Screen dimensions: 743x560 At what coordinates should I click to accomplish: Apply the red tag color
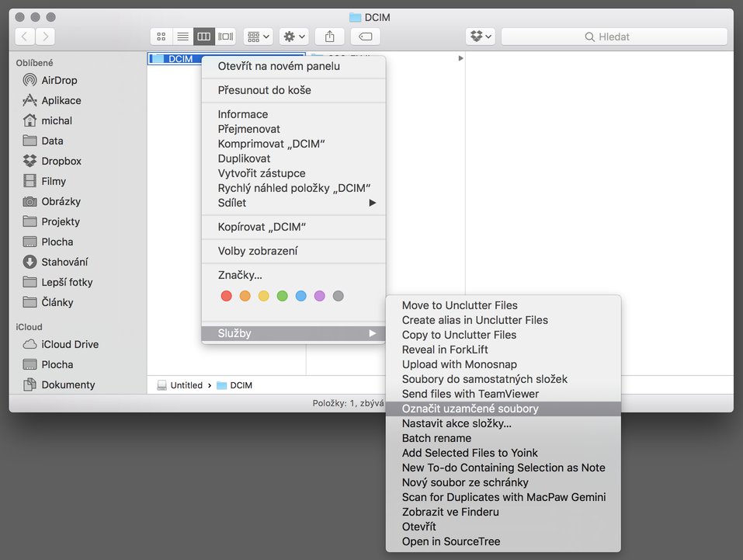pyautogui.click(x=227, y=296)
